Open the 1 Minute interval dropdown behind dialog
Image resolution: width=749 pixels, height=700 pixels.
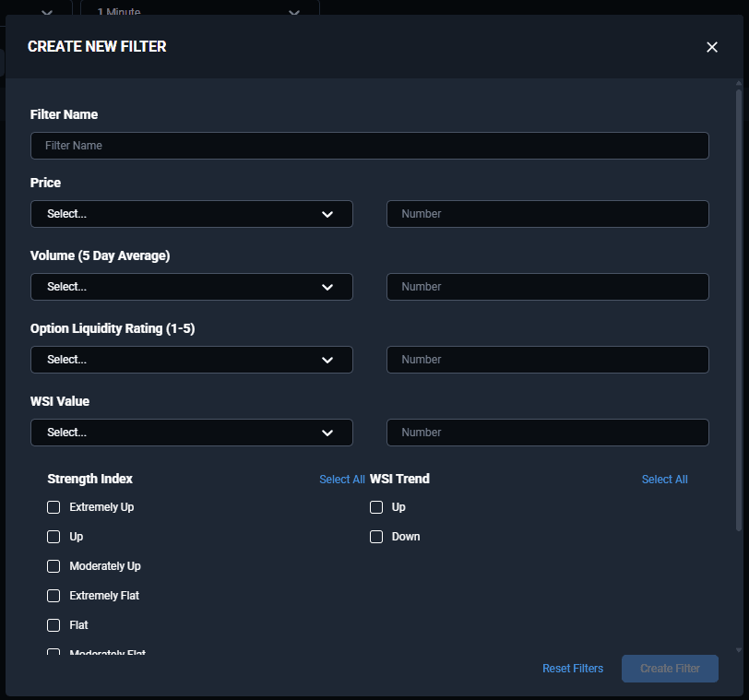click(199, 8)
